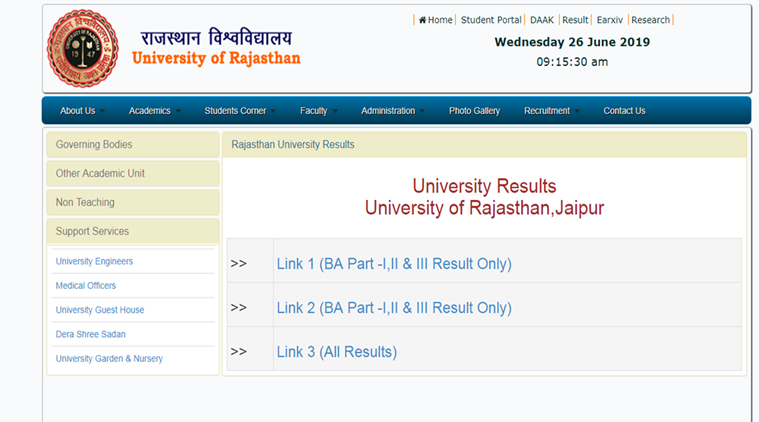This screenshot has width=759, height=422.
Task: Click the Result link in header
Action: [575, 20]
